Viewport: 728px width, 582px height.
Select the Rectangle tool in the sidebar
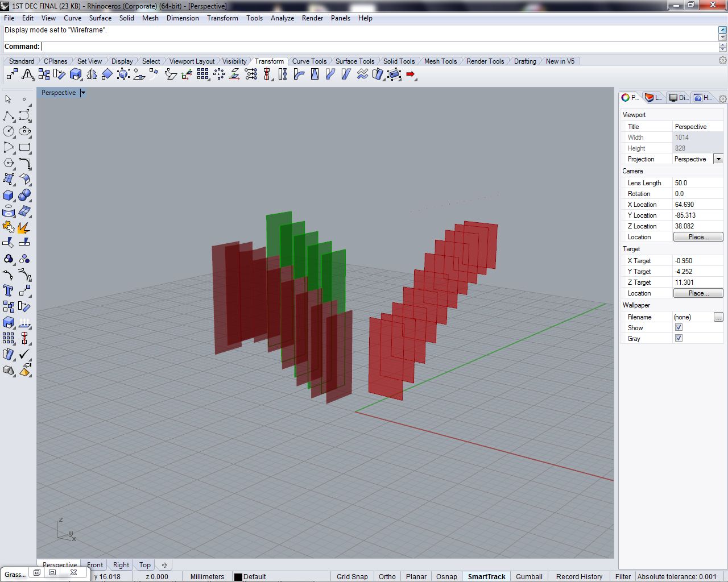point(24,148)
